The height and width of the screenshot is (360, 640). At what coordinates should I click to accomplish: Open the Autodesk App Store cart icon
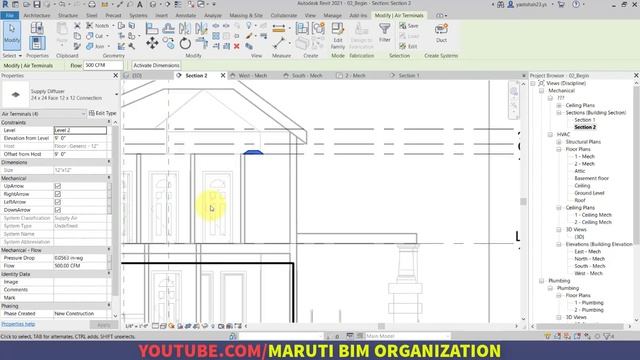tap(561, 4)
